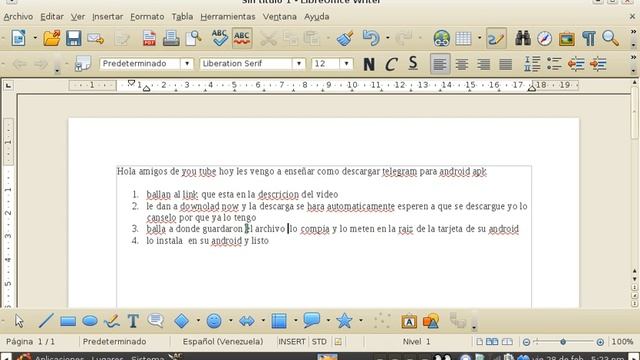The height and width of the screenshot is (360, 640).
Task: Justify the paragraph text
Action: click(x=505, y=64)
